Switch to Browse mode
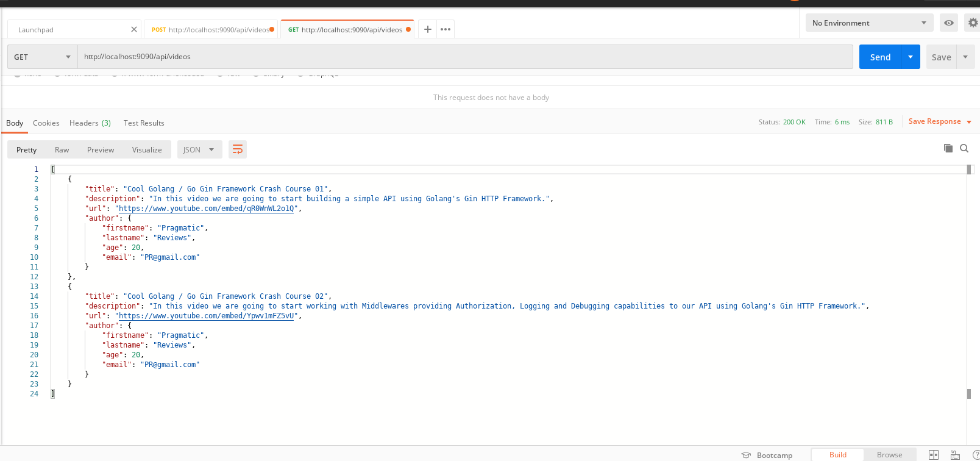The width and height of the screenshot is (980, 461). [890, 455]
